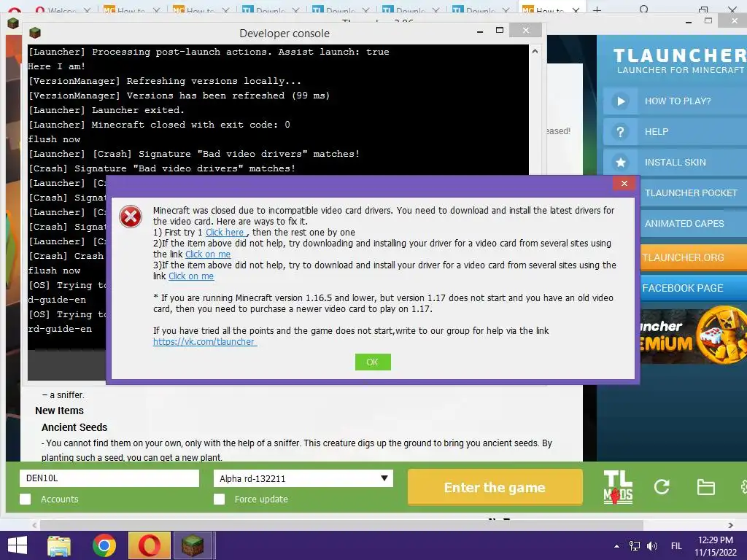Click the TLauncher logo header
Screen dimensions: 747x560
(679, 61)
